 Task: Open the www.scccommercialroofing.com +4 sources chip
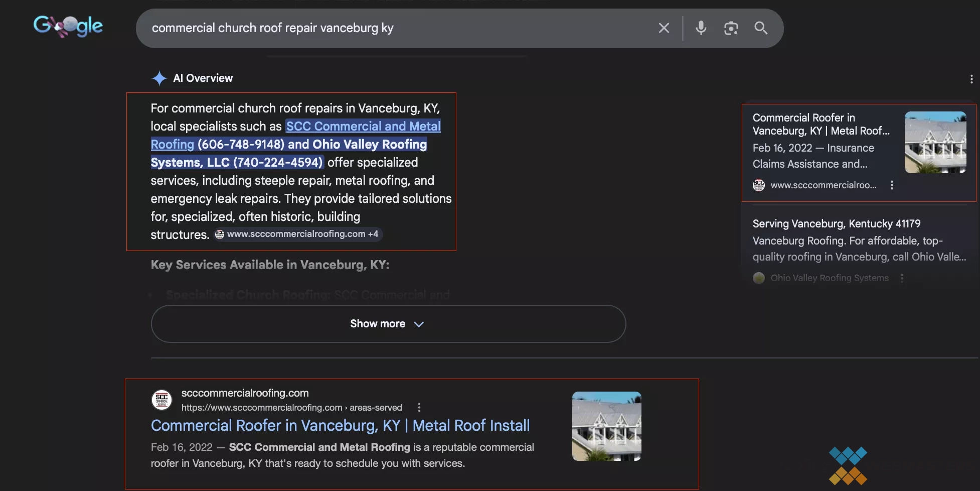(x=299, y=234)
